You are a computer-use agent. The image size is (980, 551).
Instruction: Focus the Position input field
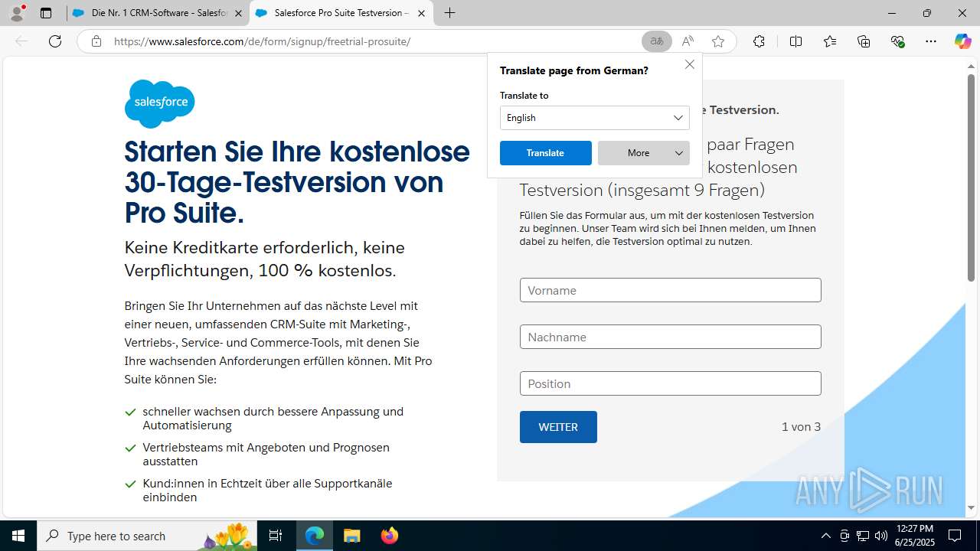click(x=671, y=383)
